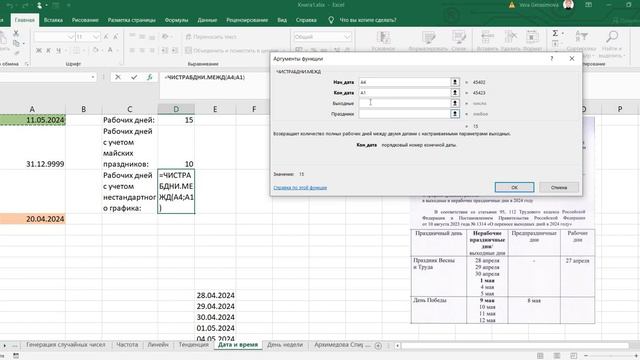This screenshot has width=640, height=360.
Task: Click the cell styles (Стили) icon
Action: [459, 38]
